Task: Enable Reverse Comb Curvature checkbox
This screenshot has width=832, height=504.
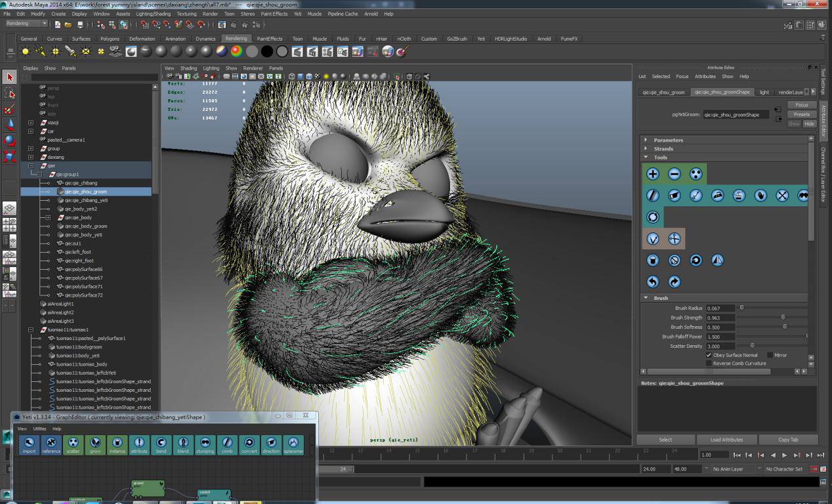Action: tap(709, 363)
